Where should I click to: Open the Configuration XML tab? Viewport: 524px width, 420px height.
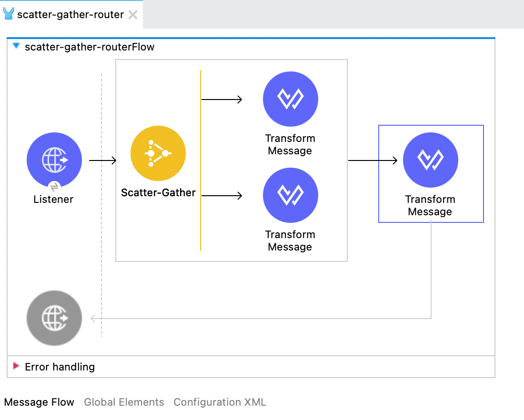click(220, 402)
